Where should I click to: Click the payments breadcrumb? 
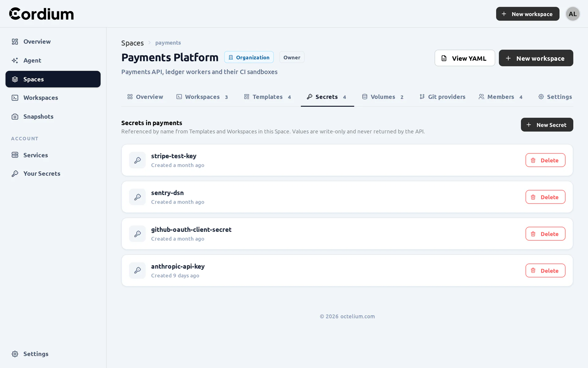[168, 43]
